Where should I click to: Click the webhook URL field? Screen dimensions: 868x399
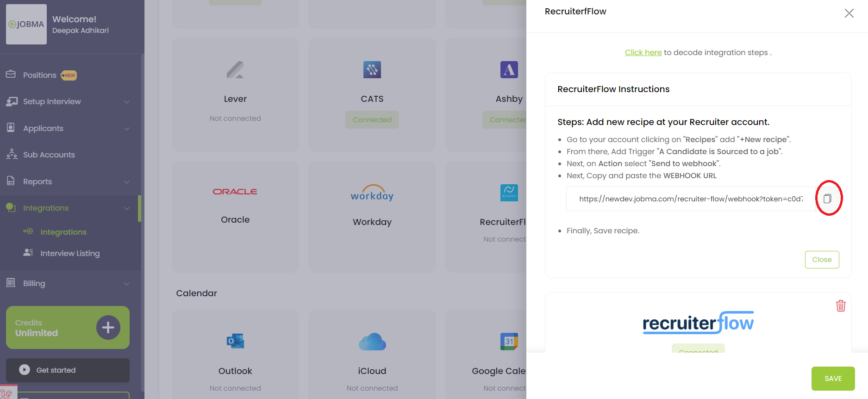tap(691, 199)
